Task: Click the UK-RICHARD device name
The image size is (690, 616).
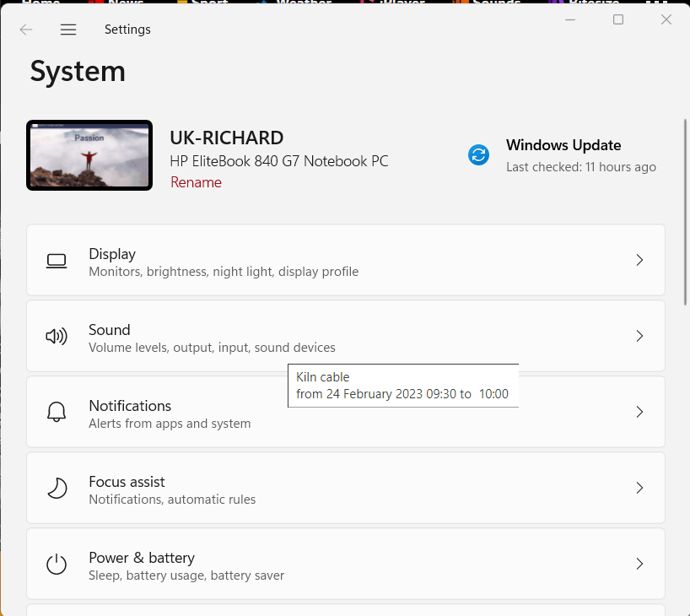Action: pyautogui.click(x=227, y=138)
